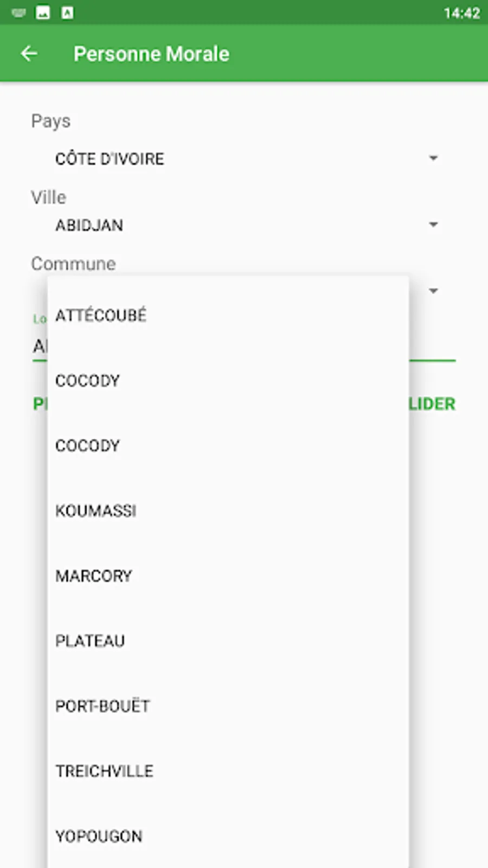Tap the ABIDJAN city value
The image size is (488, 868).
click(x=89, y=225)
